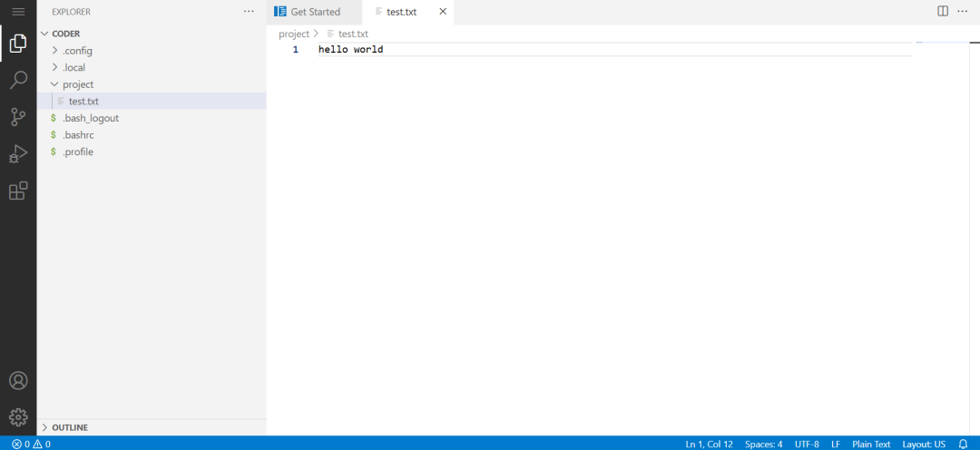980x450 pixels.
Task: Open the .bashrc file
Action: [x=152, y=135]
